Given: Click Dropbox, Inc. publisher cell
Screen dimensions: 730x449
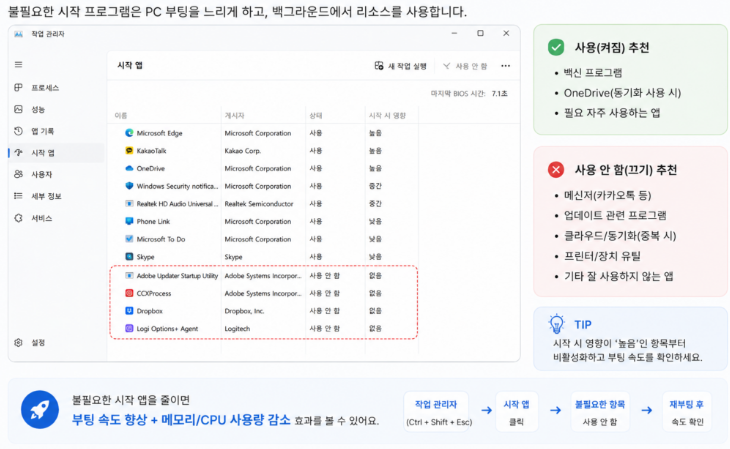Looking at the screenshot, I should (x=244, y=311).
